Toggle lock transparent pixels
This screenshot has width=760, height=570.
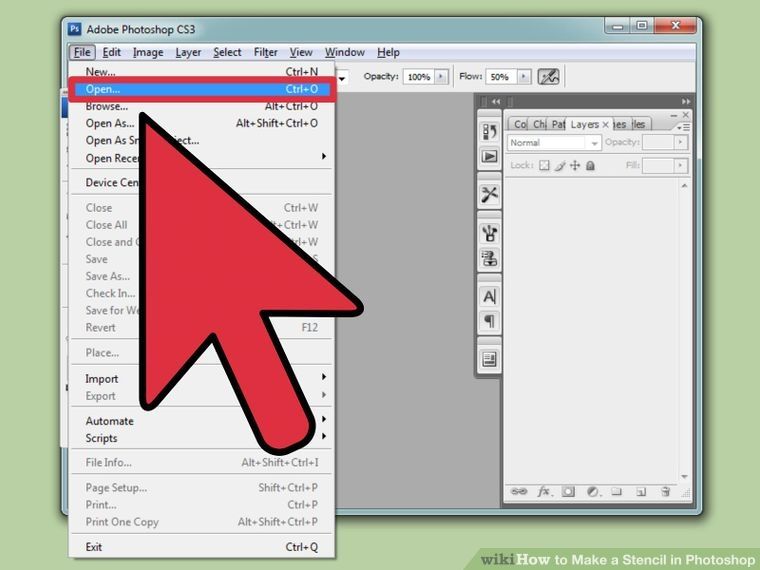pos(544,166)
